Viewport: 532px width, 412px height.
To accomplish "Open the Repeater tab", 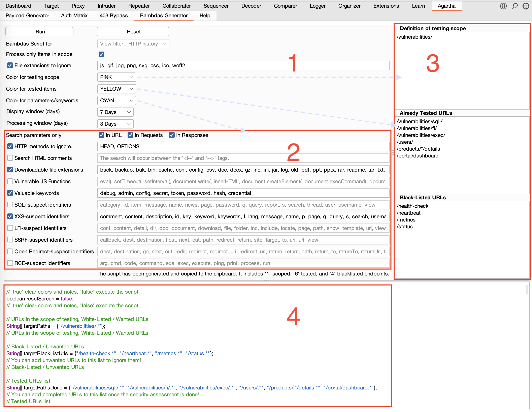I will [x=139, y=6].
